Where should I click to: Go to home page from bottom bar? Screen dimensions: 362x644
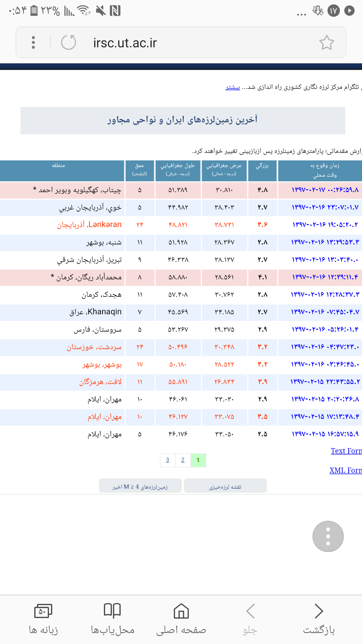(x=181, y=620)
